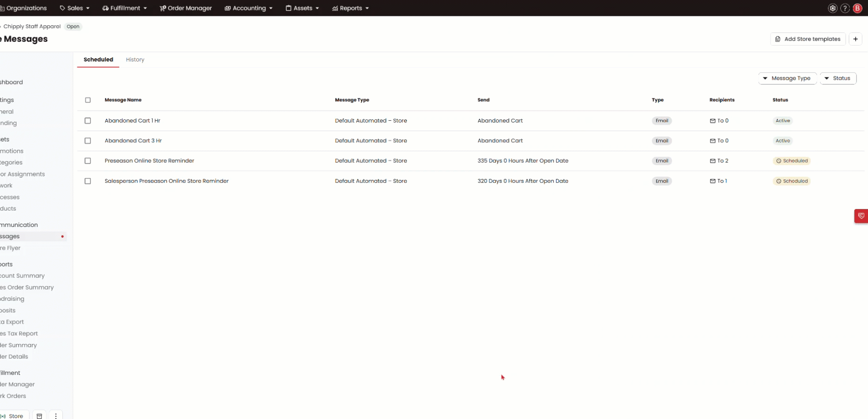Click the envelope icon in Abandoned Cart 3 Hr row

coord(712,141)
